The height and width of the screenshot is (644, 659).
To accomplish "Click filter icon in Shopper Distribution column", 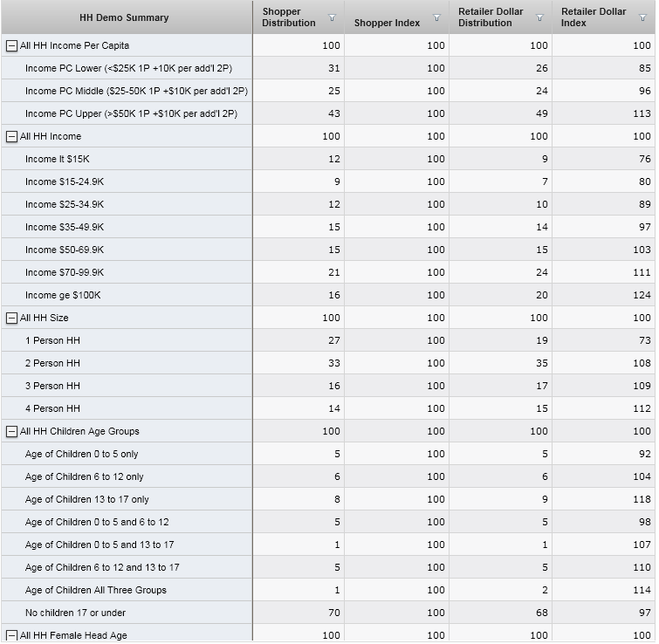I will point(332,17).
